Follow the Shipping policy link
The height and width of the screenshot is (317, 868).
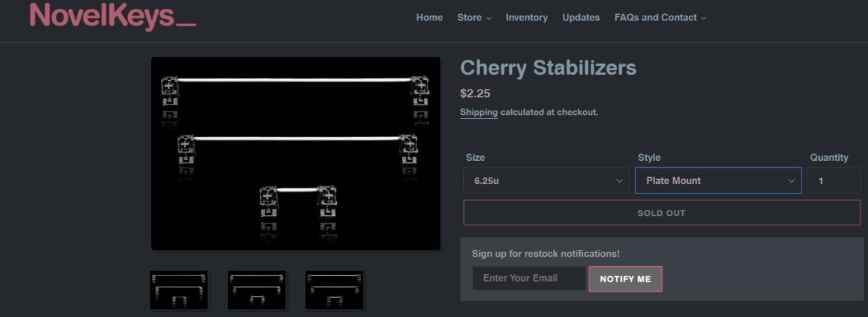[479, 112]
